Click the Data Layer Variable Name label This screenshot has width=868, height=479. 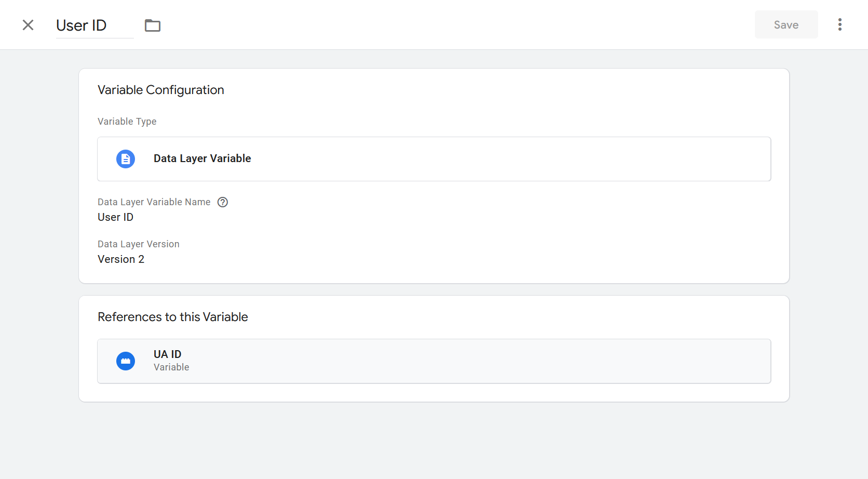(x=154, y=202)
